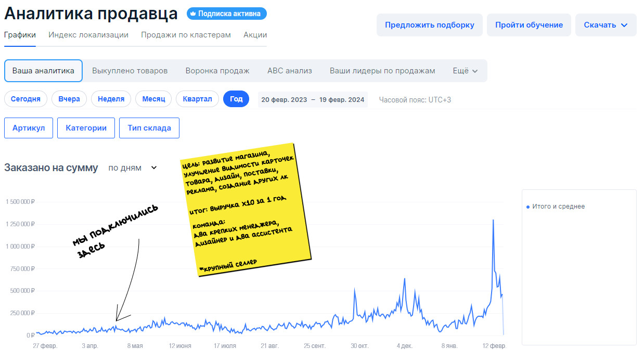Show Ваши лидеры по продажам
The image size is (644, 361).
[382, 71]
